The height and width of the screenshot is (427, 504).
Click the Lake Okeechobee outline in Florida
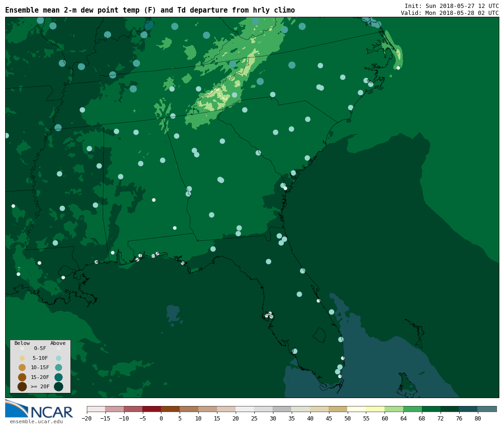319,335
